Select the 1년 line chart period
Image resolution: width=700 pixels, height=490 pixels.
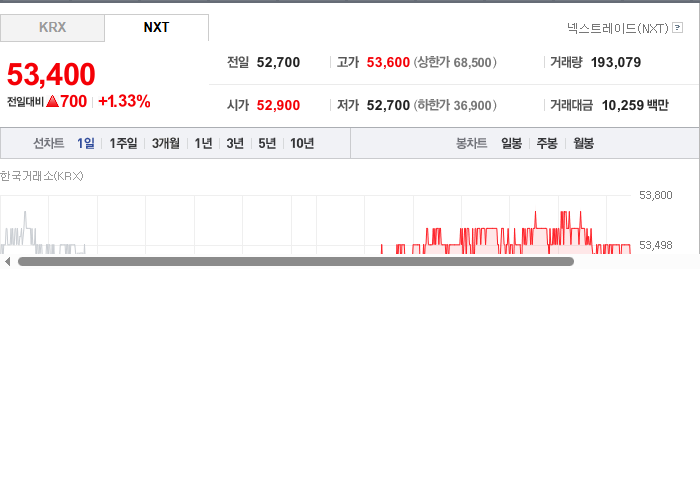[203, 143]
